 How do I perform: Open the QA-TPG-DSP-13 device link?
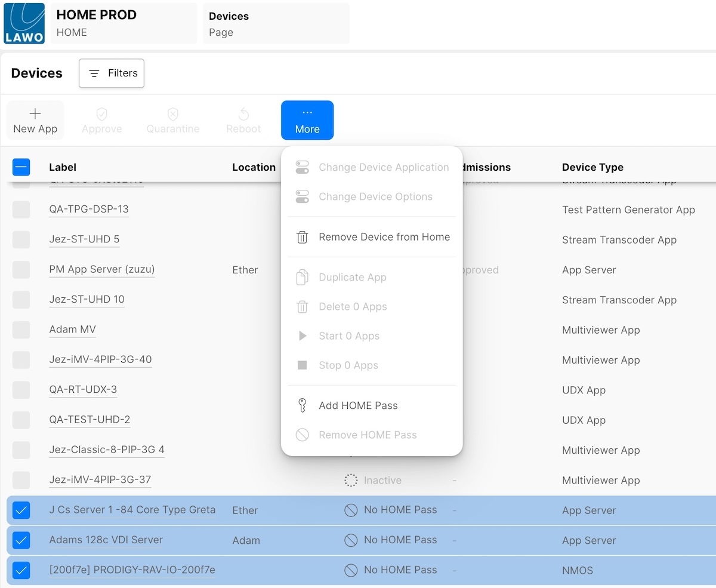[x=89, y=210]
